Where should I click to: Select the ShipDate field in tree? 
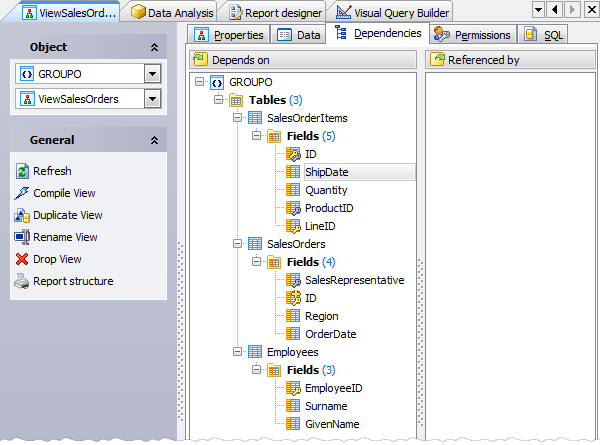(326, 172)
